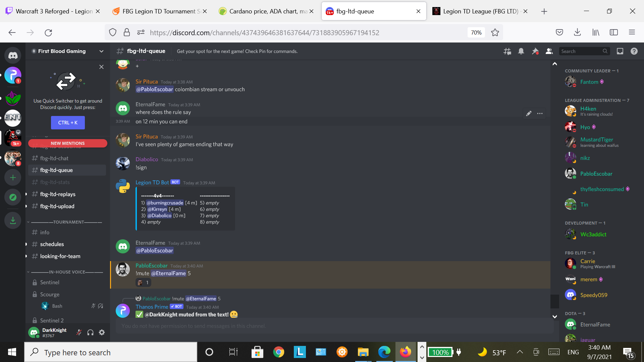Open Discord home direct messages icon

point(13,55)
